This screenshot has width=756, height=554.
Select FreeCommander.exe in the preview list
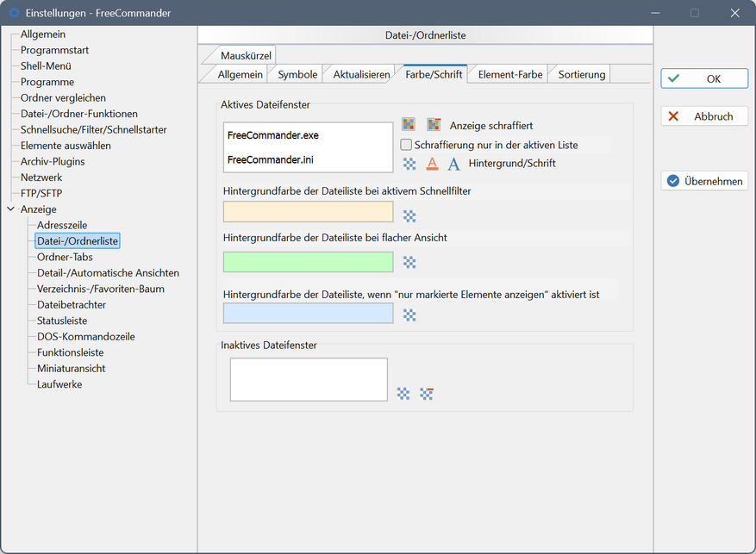click(273, 135)
